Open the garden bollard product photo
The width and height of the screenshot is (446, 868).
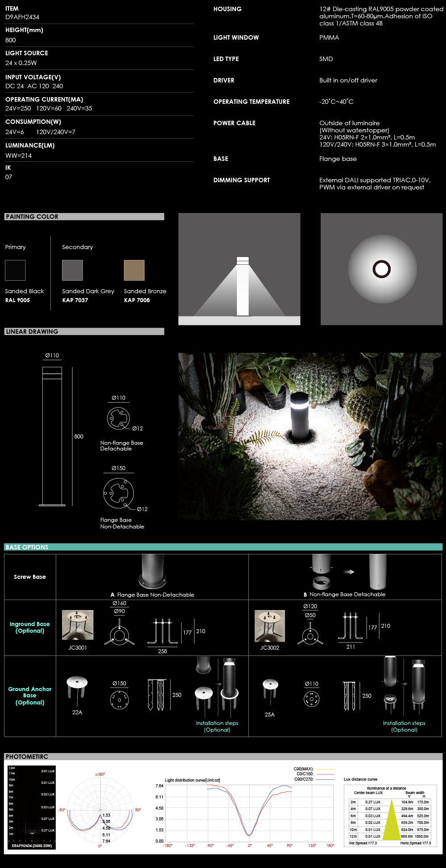(310, 436)
